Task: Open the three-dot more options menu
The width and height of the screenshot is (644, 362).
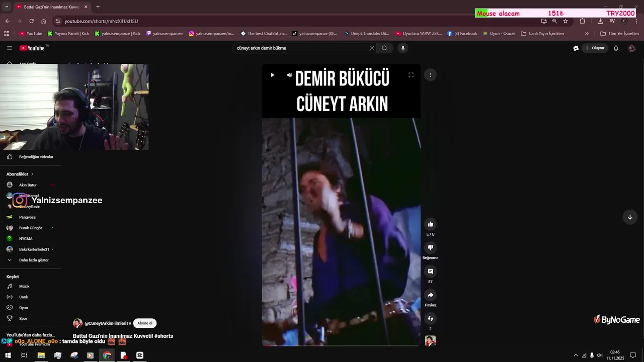Action: (x=430, y=75)
